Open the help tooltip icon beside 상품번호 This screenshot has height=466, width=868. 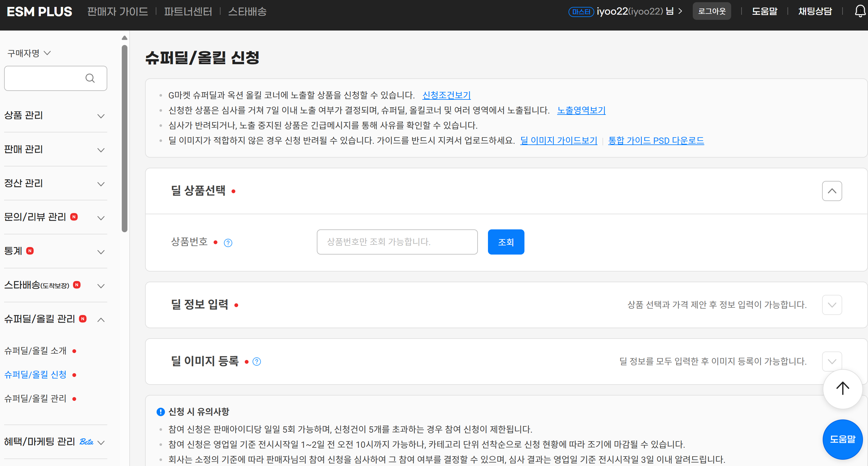coord(228,242)
